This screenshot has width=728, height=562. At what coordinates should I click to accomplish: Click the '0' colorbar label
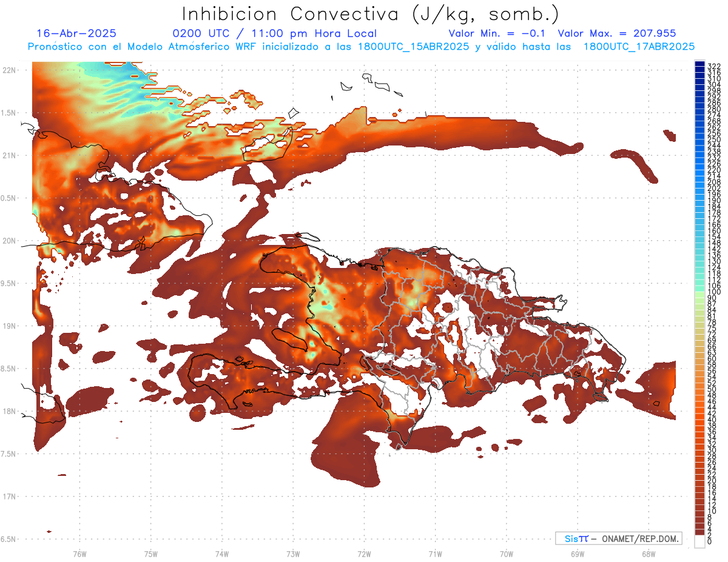[709, 541]
